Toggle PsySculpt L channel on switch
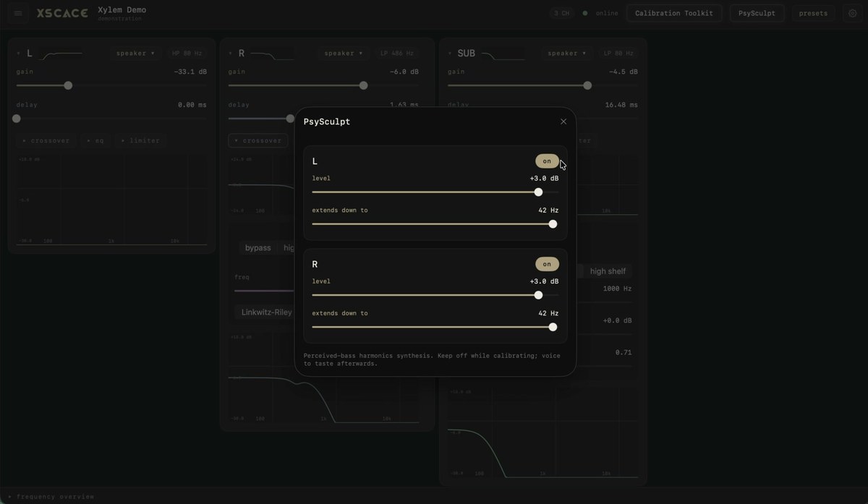The image size is (868, 504). click(547, 161)
